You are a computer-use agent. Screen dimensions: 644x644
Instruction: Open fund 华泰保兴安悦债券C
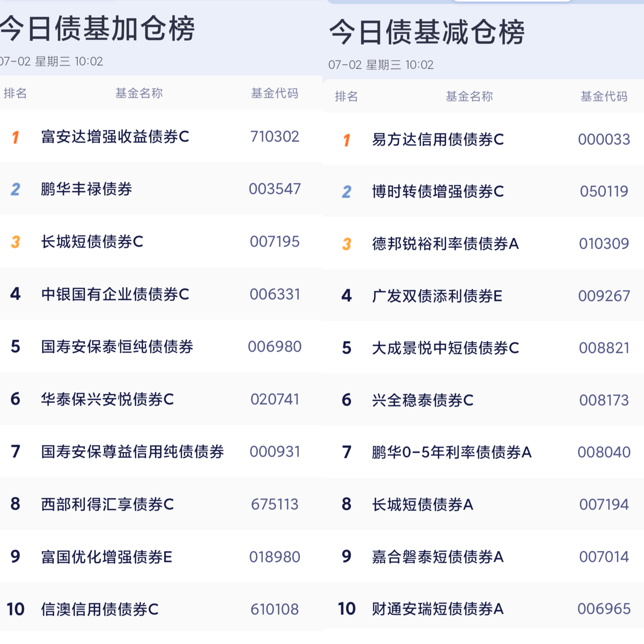point(107,399)
